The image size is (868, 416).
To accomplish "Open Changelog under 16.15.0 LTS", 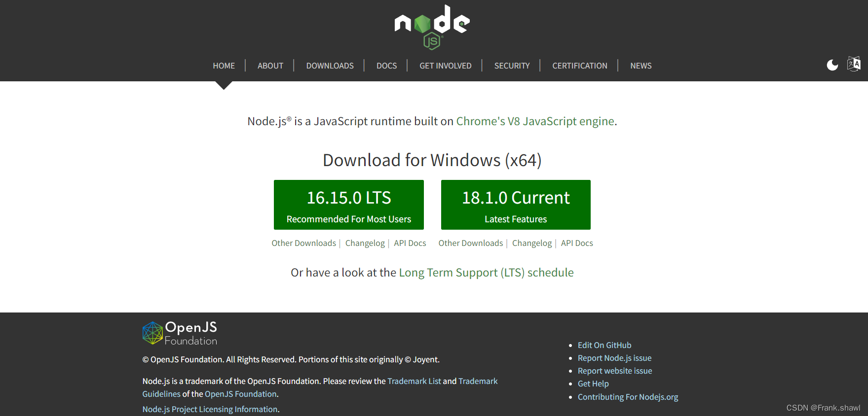I will pyautogui.click(x=365, y=243).
